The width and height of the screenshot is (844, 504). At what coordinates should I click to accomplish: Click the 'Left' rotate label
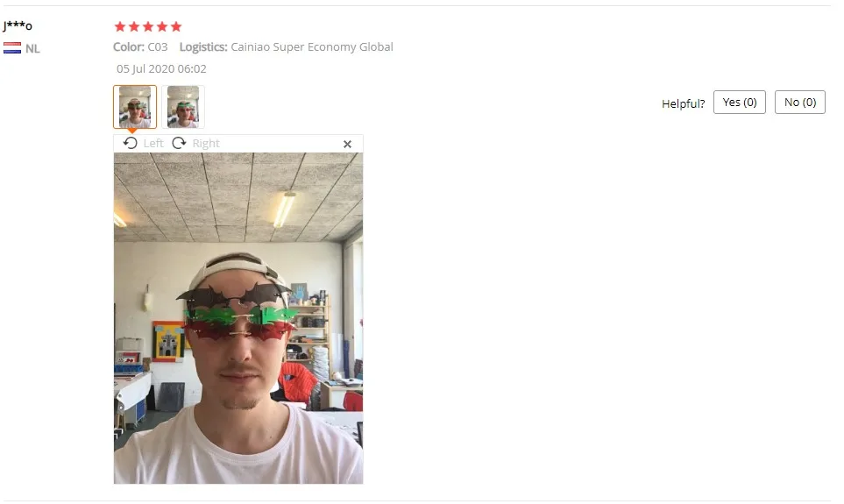(x=153, y=143)
